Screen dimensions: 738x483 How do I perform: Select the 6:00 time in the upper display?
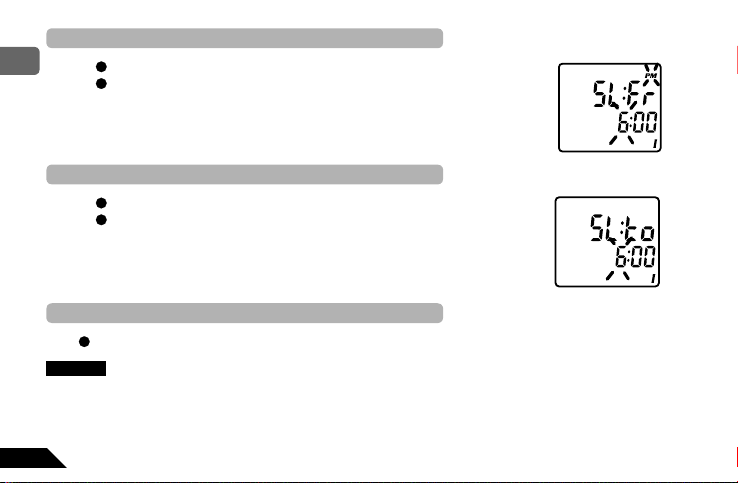coord(637,122)
